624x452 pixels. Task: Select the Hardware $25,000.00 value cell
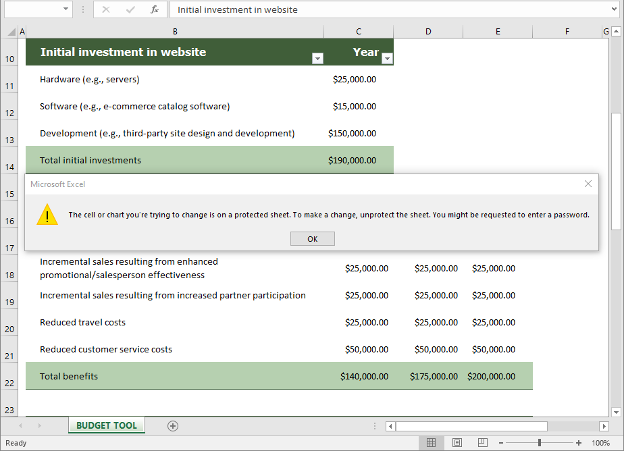coord(359,79)
